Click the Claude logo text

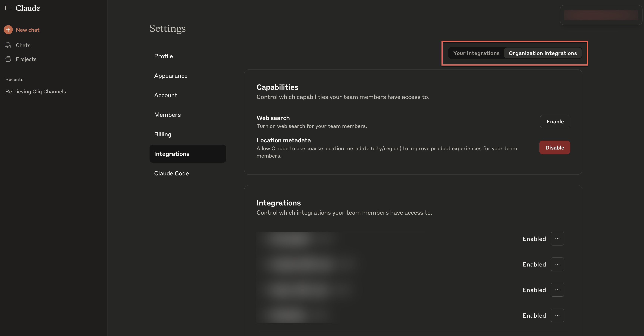pyautogui.click(x=28, y=8)
